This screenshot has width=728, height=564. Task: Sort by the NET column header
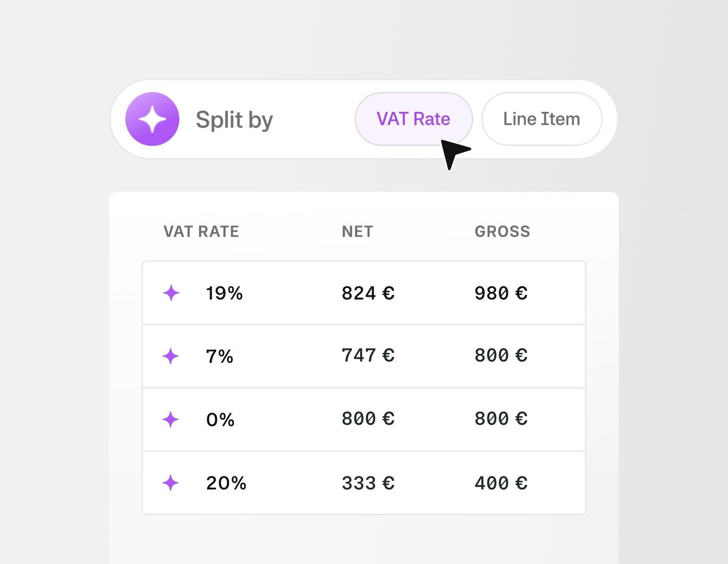click(x=357, y=231)
